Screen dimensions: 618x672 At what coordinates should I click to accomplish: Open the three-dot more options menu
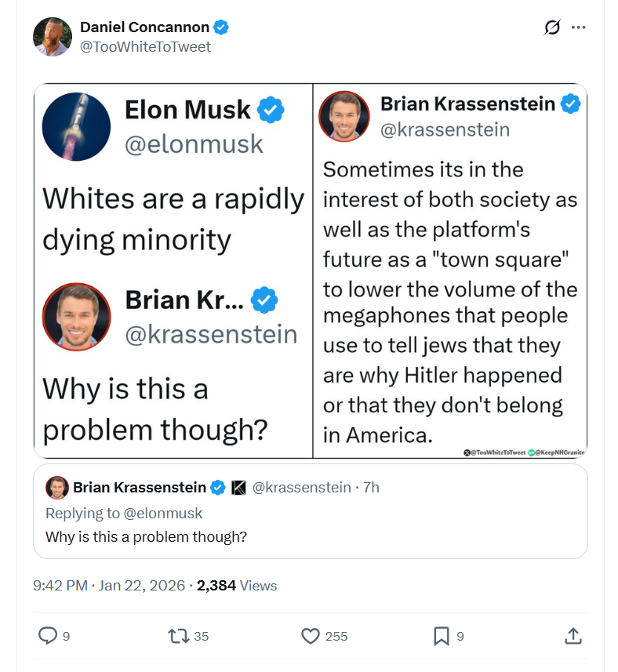578,27
